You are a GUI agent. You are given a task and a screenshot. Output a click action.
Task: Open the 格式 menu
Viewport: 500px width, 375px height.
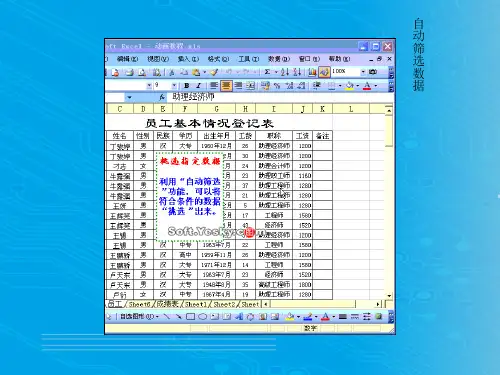point(218,59)
